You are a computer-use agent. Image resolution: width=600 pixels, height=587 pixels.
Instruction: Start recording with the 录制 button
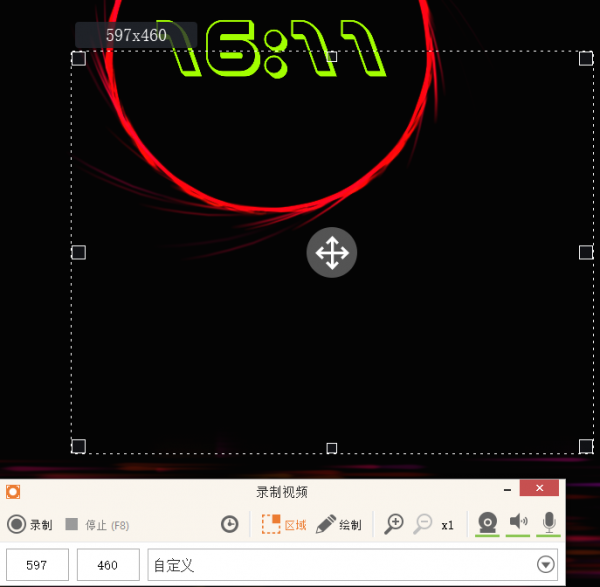point(30,524)
